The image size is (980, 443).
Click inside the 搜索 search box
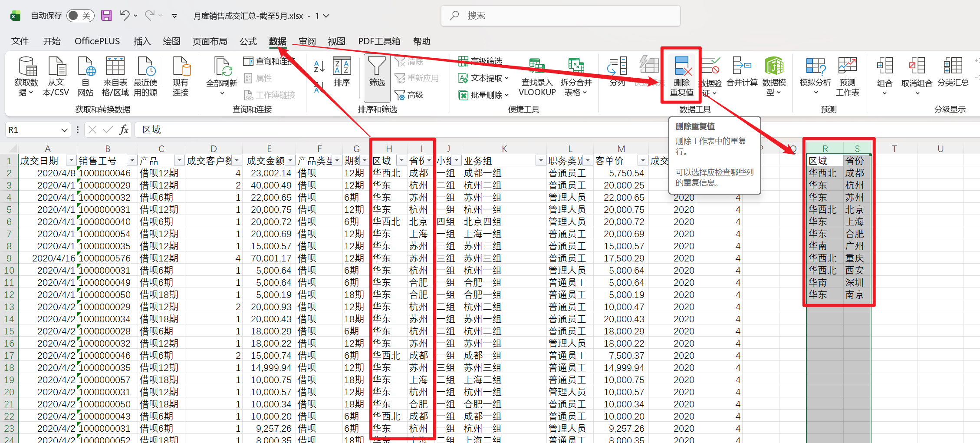[x=560, y=15]
